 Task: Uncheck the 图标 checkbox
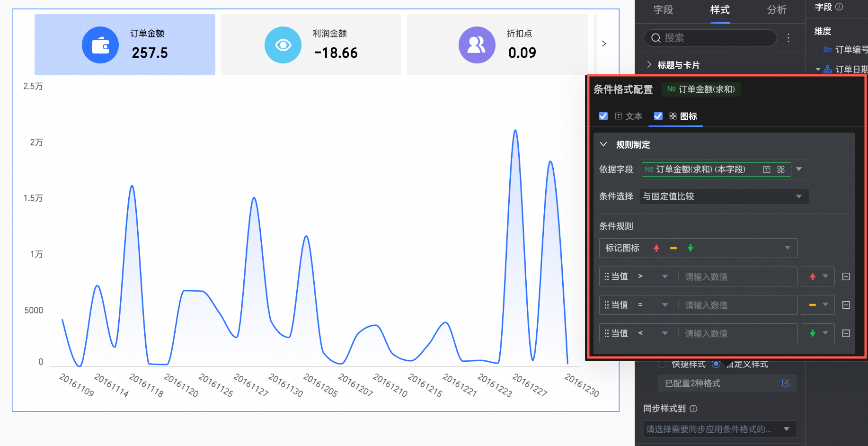click(x=658, y=116)
